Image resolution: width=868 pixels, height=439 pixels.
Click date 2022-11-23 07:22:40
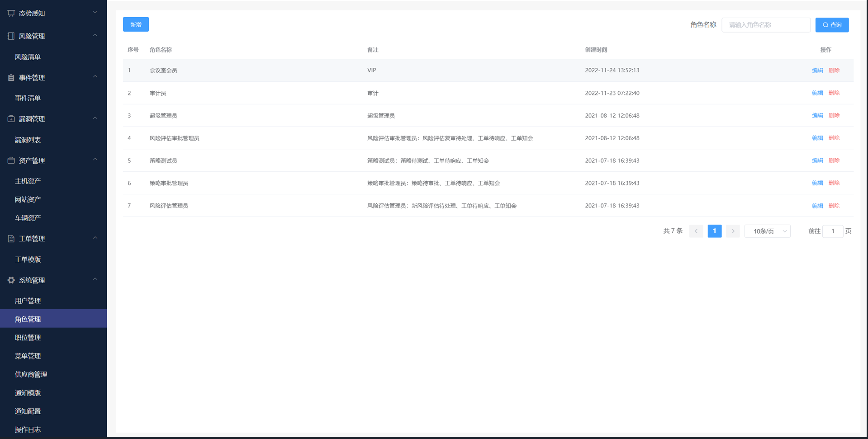pyautogui.click(x=612, y=93)
